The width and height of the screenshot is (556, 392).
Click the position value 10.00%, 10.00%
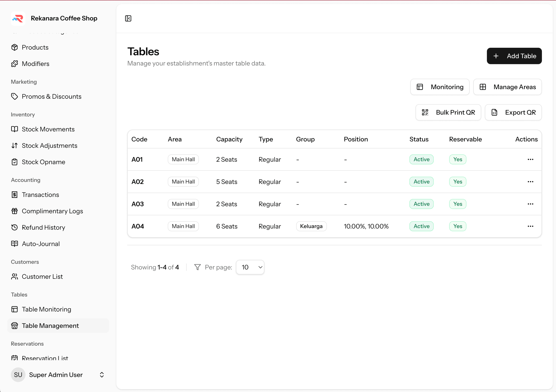(x=366, y=226)
